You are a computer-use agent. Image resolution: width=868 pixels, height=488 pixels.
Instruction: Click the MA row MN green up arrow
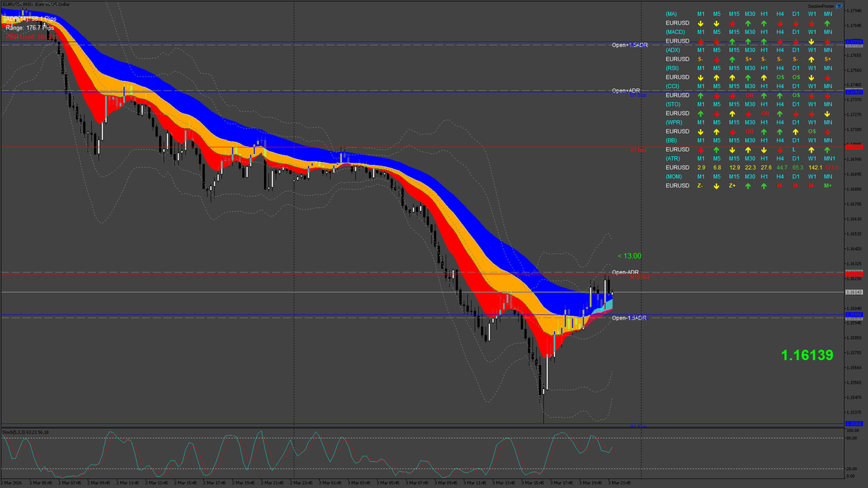tap(827, 23)
